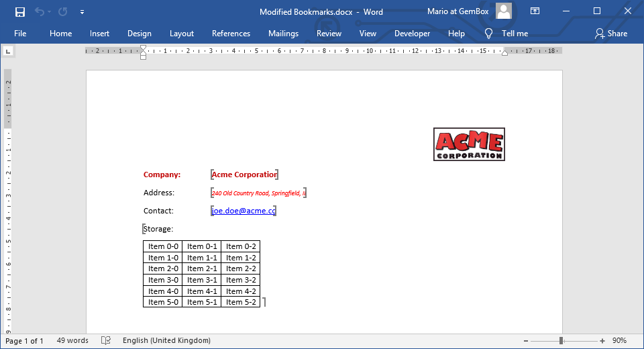This screenshot has height=349, width=644.
Task: Click the Share button
Action: pos(611,34)
